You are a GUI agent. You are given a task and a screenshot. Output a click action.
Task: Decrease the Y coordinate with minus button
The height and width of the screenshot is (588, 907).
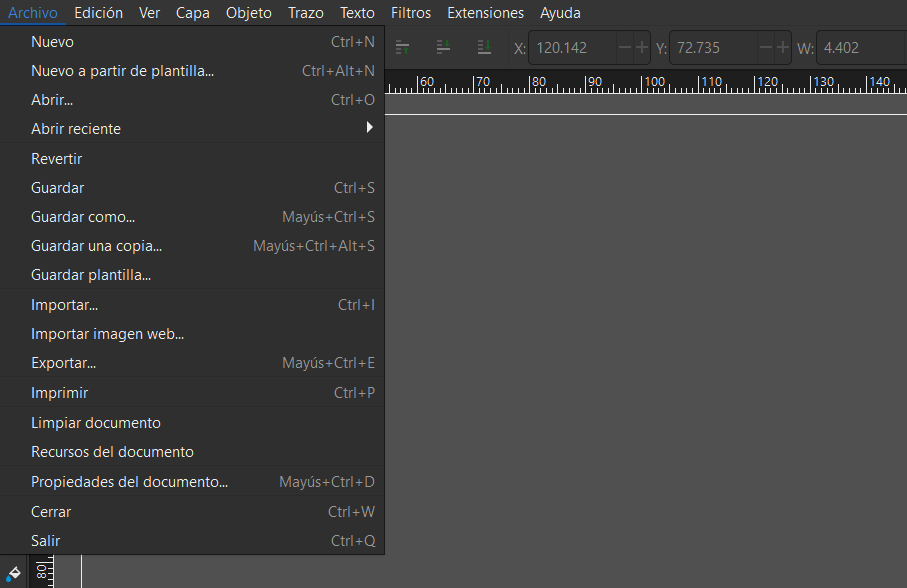tap(766, 47)
